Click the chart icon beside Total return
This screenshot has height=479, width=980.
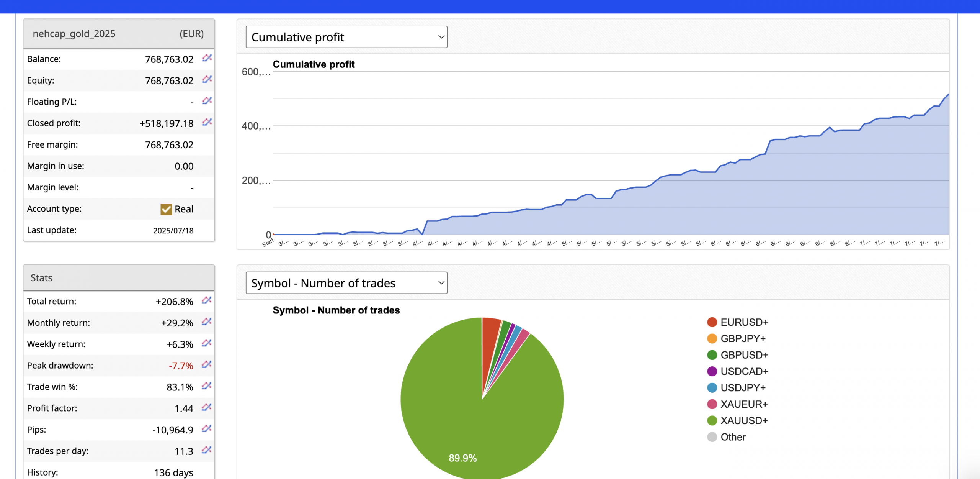point(207,301)
